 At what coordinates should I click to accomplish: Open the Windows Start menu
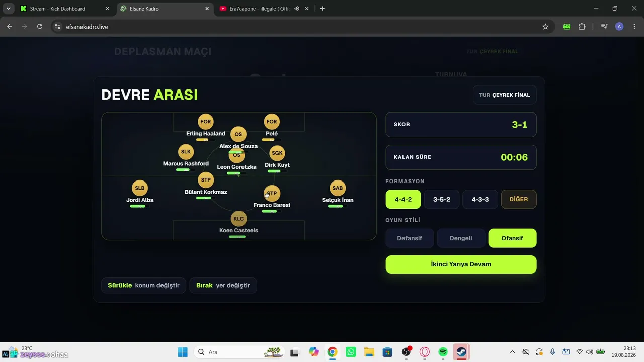pos(183,352)
